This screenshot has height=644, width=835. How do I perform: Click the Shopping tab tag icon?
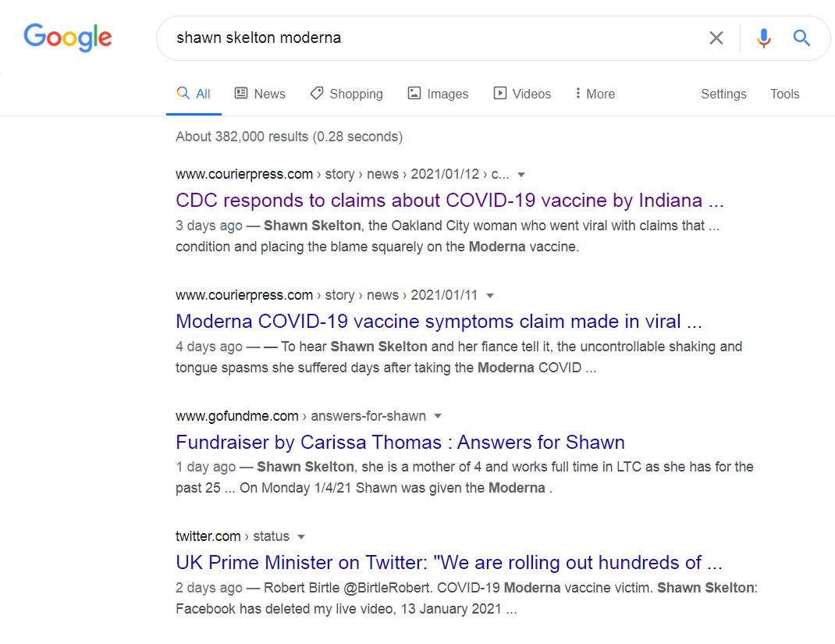pyautogui.click(x=317, y=93)
